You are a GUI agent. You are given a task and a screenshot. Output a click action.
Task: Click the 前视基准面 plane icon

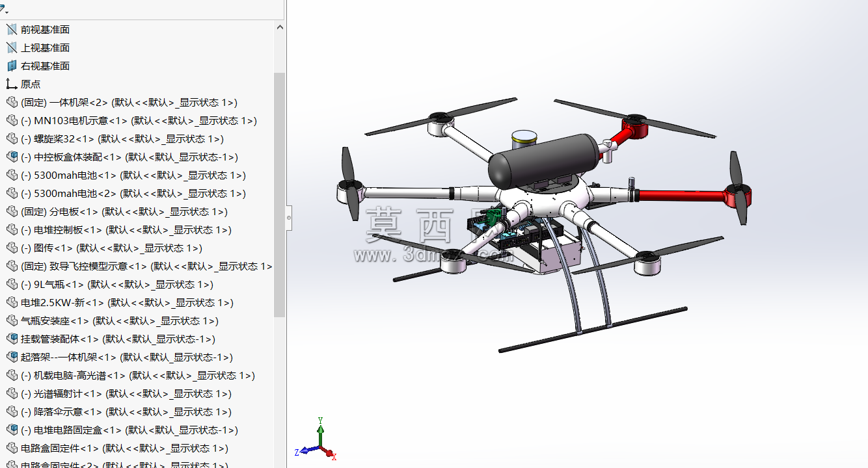pyautogui.click(x=11, y=29)
